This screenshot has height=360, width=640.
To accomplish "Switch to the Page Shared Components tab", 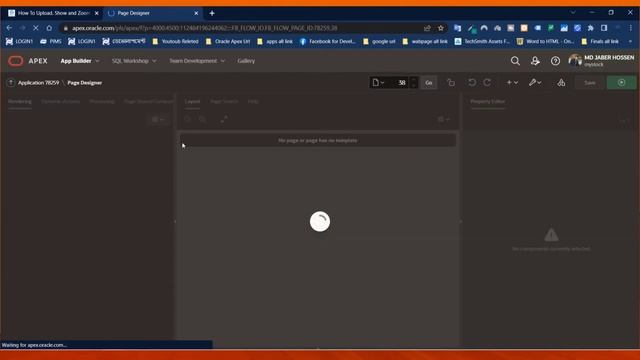I will click(x=149, y=101).
